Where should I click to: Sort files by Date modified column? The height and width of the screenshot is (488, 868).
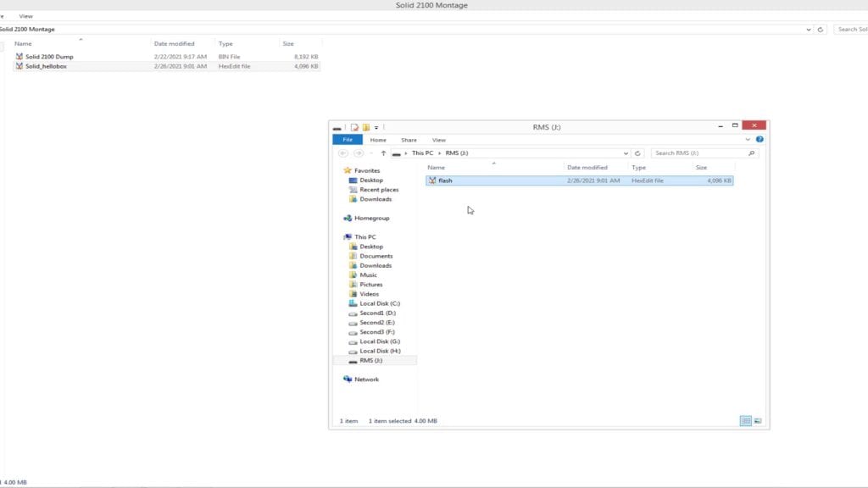tap(587, 168)
